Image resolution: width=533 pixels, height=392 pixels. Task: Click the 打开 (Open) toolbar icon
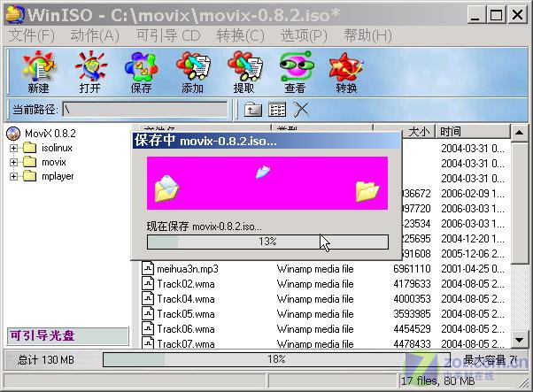pyautogui.click(x=90, y=73)
